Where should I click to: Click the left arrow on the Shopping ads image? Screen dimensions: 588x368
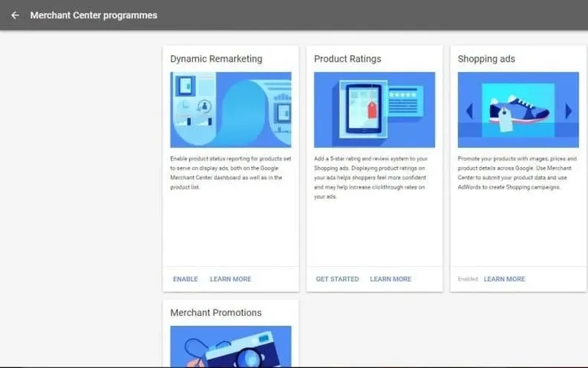[469, 112]
